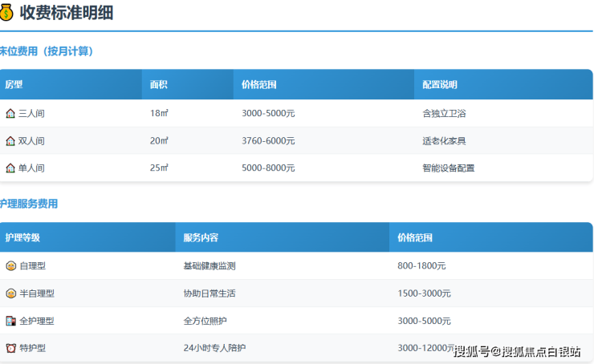
Task: Click the 价格范围 header in the nursing table
Action: click(x=415, y=238)
